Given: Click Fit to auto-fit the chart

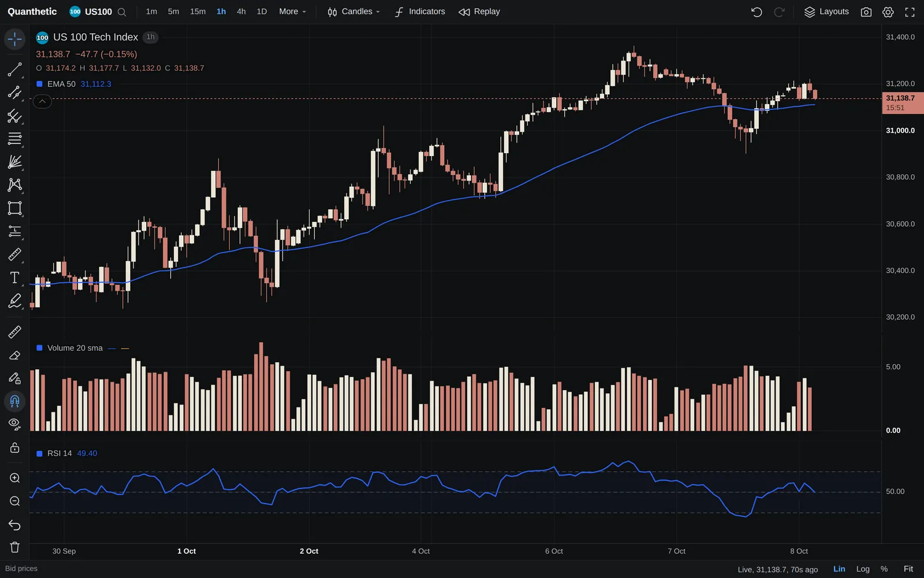Looking at the screenshot, I should coord(908,569).
